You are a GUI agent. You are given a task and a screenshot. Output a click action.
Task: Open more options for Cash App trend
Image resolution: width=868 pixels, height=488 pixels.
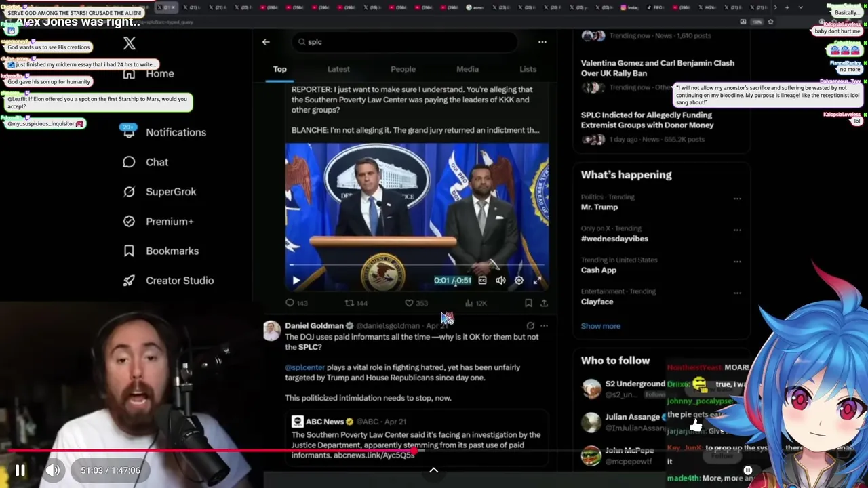coord(737,262)
